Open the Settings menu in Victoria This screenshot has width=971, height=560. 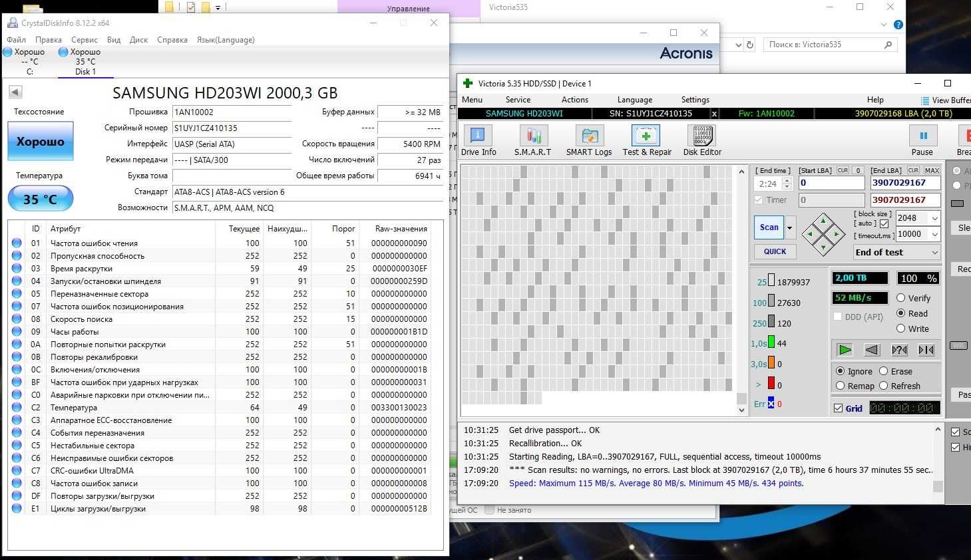[x=695, y=100]
